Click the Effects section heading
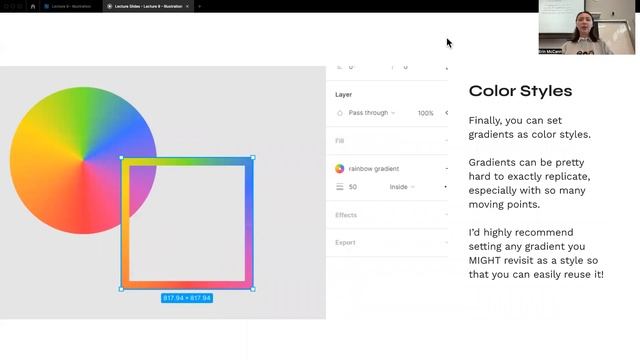The image size is (640, 360). (346, 215)
